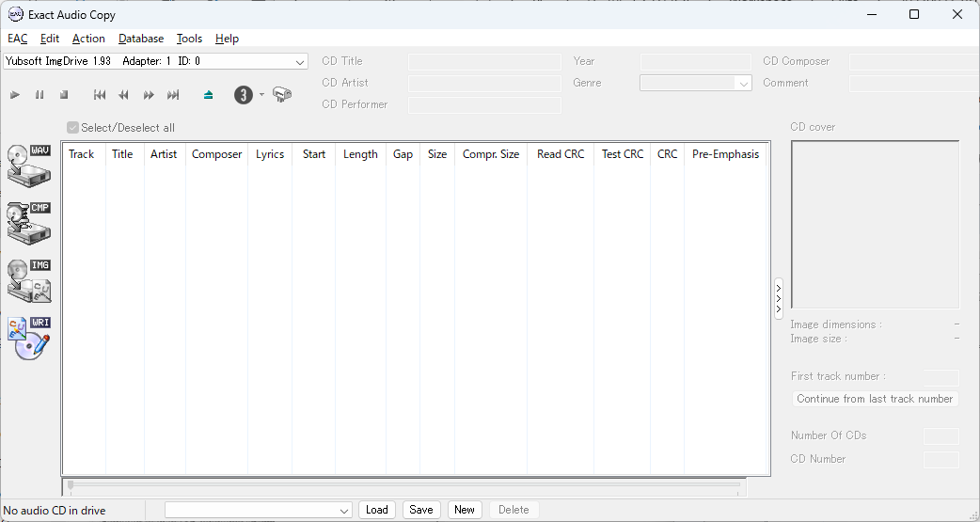Click the Pause playback button
Screen dimensions: 980x522
40,95
